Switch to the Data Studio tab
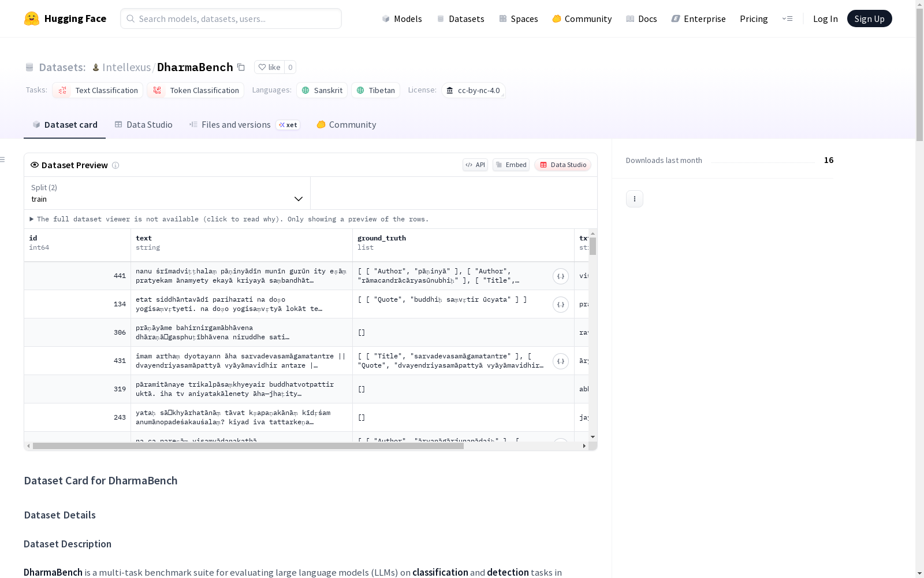924x578 pixels. [x=143, y=125]
